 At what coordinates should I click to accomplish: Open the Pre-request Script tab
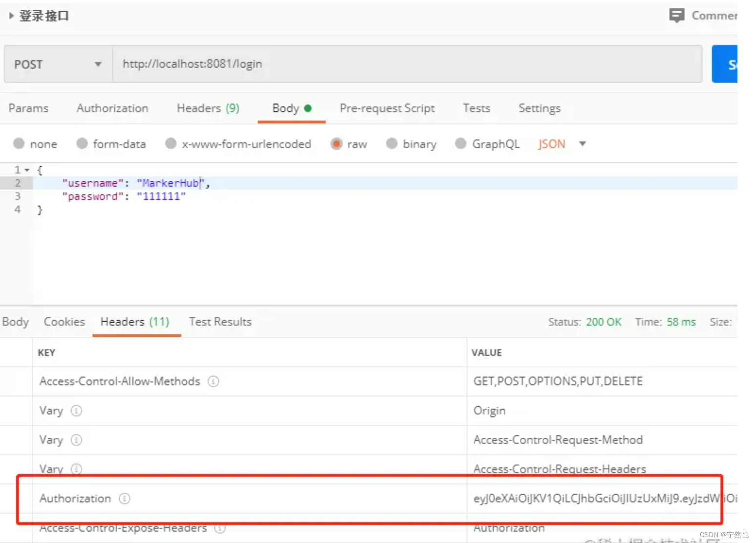(x=387, y=108)
